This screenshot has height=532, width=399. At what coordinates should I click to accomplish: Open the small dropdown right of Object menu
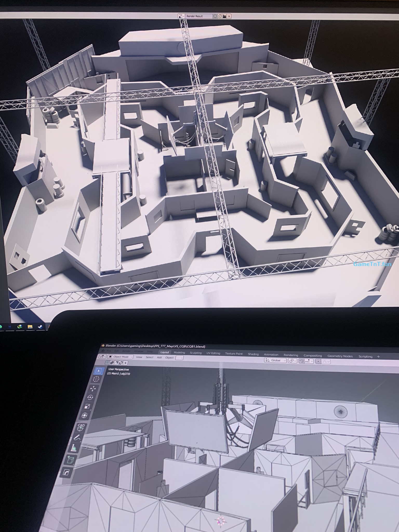coord(179,358)
